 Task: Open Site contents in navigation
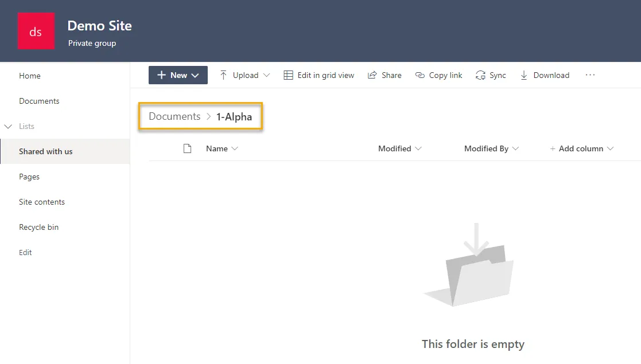42,202
